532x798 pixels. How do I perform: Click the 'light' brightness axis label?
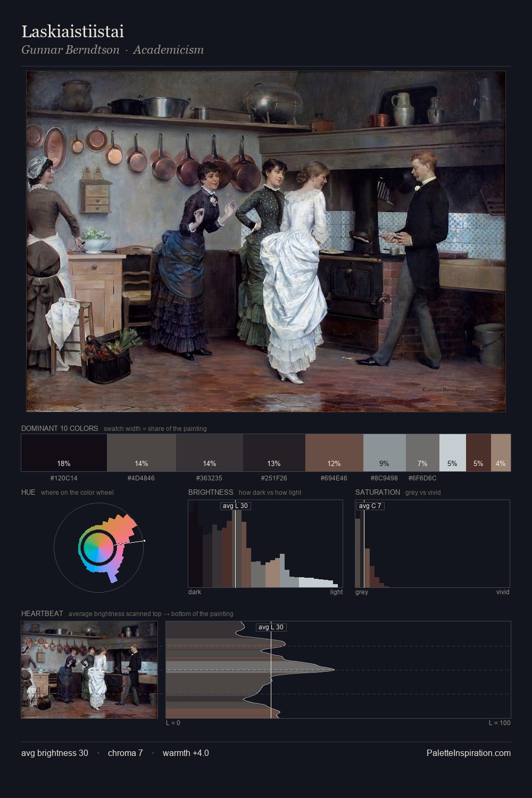click(337, 592)
